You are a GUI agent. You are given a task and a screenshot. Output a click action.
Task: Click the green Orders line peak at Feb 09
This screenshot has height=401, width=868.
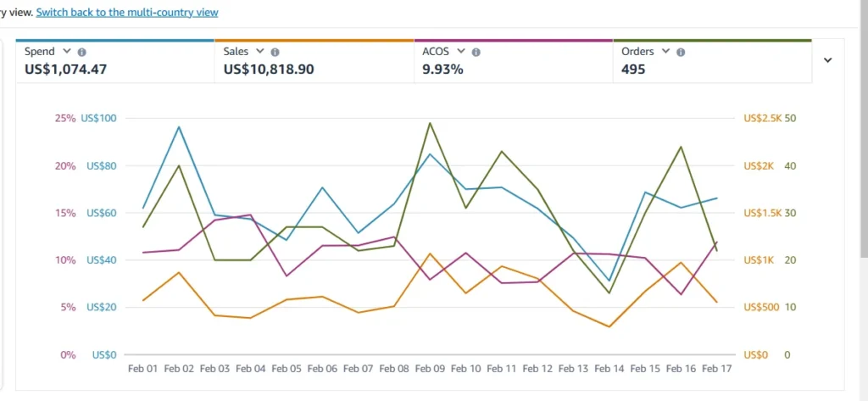pos(430,123)
